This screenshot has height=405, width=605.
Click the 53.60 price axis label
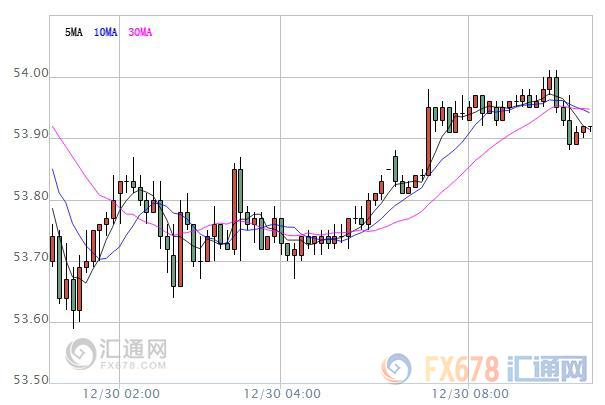pyautogui.click(x=31, y=319)
